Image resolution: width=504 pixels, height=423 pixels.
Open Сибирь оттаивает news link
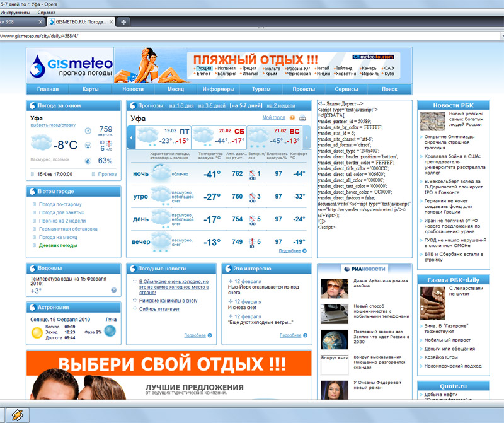(x=159, y=309)
